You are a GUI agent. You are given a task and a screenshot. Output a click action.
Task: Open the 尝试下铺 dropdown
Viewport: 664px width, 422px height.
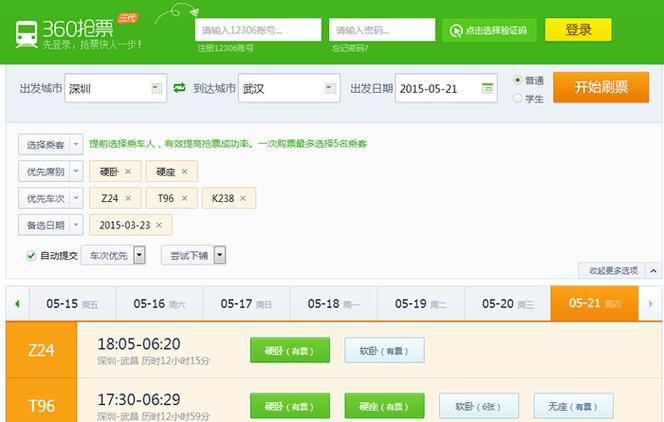[220, 256]
